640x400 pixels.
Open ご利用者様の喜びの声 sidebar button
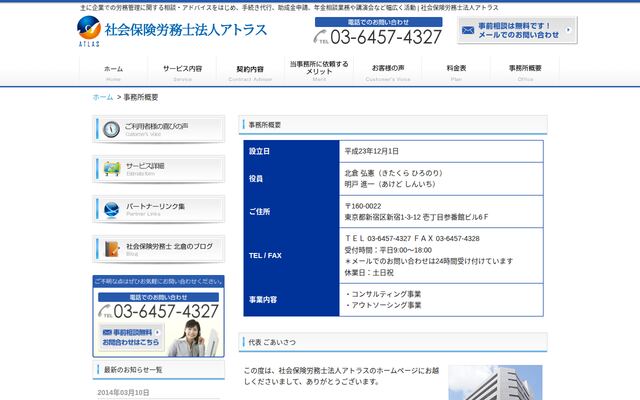pos(159,129)
